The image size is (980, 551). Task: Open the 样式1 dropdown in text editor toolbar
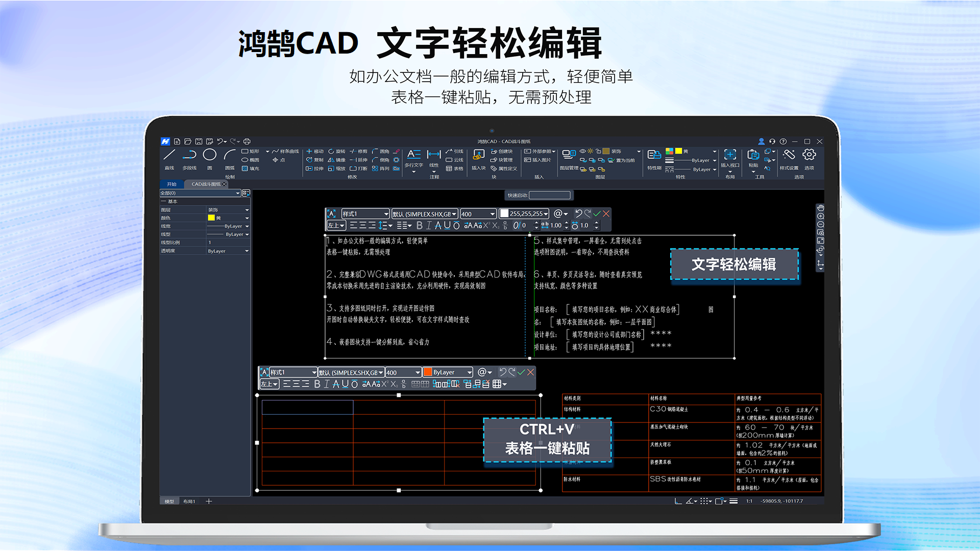(365, 214)
